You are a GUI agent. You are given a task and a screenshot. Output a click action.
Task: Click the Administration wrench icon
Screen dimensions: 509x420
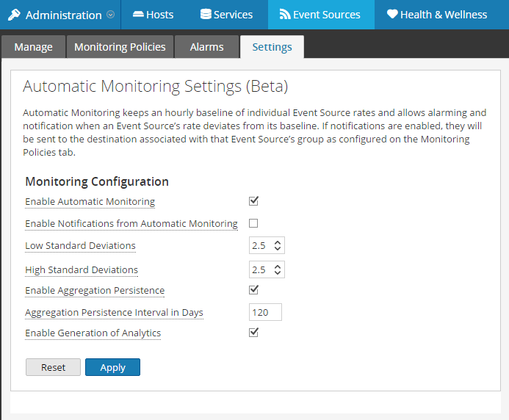(14, 15)
